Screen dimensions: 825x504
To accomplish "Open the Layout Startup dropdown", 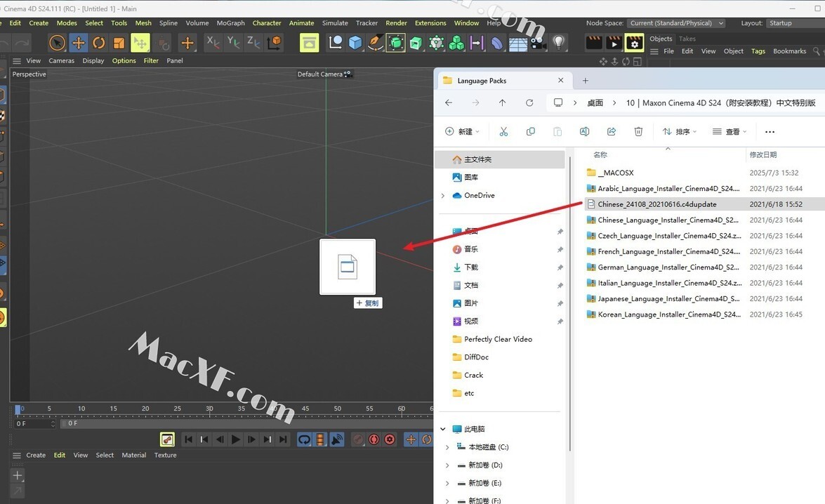I will [795, 23].
